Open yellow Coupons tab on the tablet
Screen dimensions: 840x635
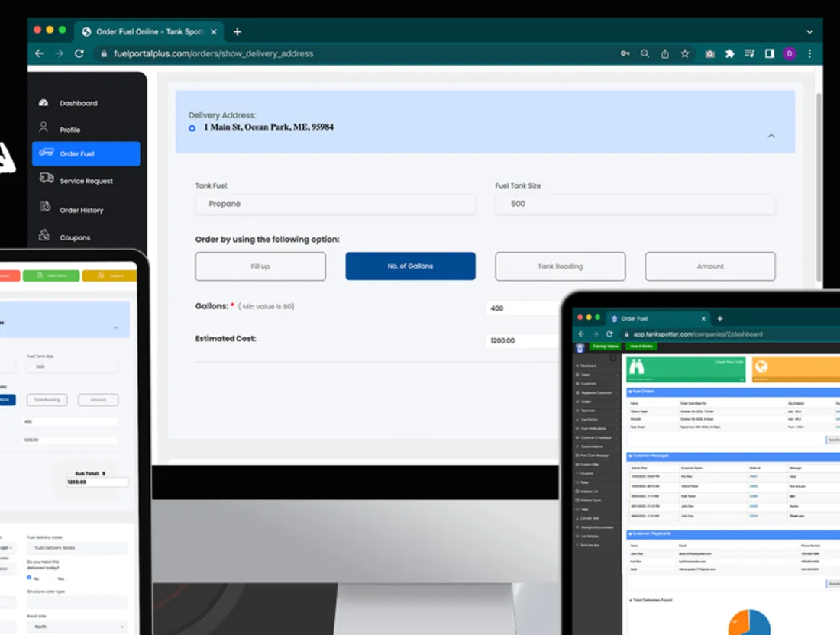pyautogui.click(x=110, y=276)
